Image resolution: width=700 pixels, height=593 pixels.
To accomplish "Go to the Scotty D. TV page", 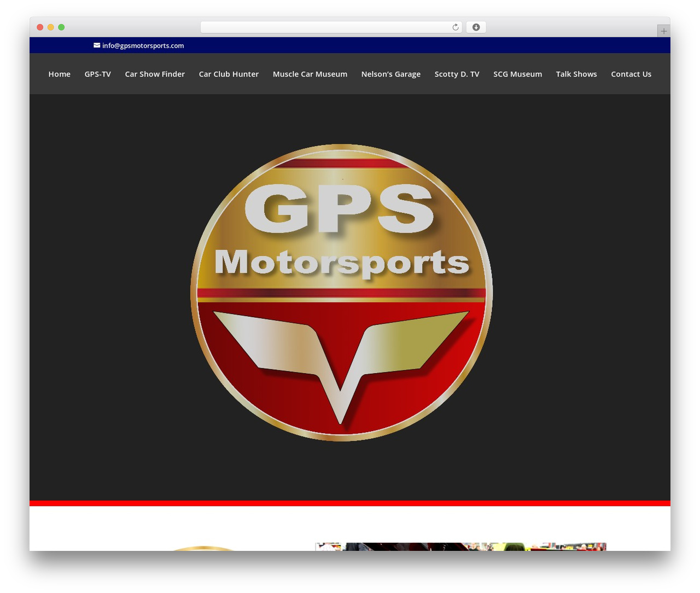I will [x=457, y=74].
